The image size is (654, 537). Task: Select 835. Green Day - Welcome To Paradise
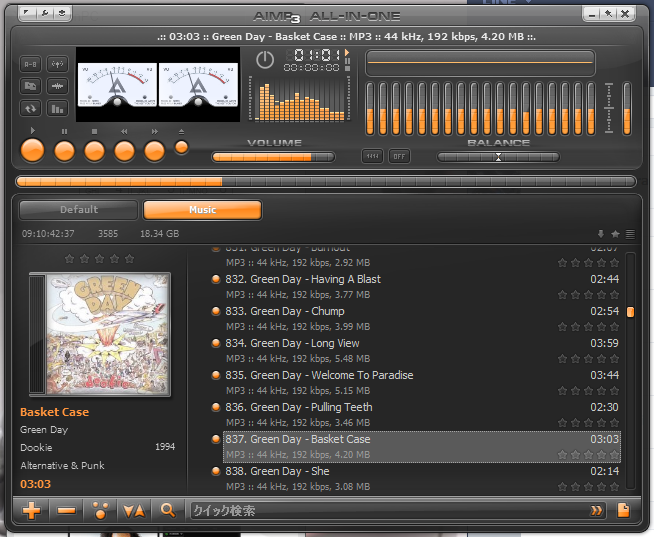click(422, 383)
